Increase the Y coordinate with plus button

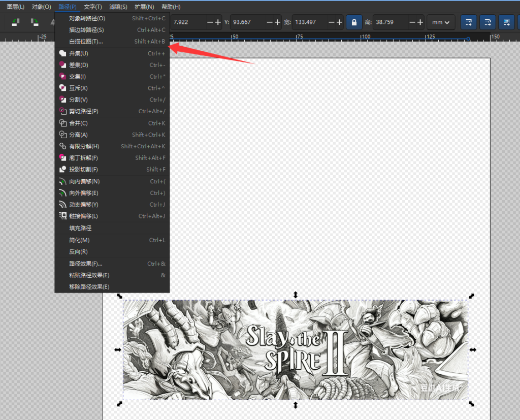(278, 22)
